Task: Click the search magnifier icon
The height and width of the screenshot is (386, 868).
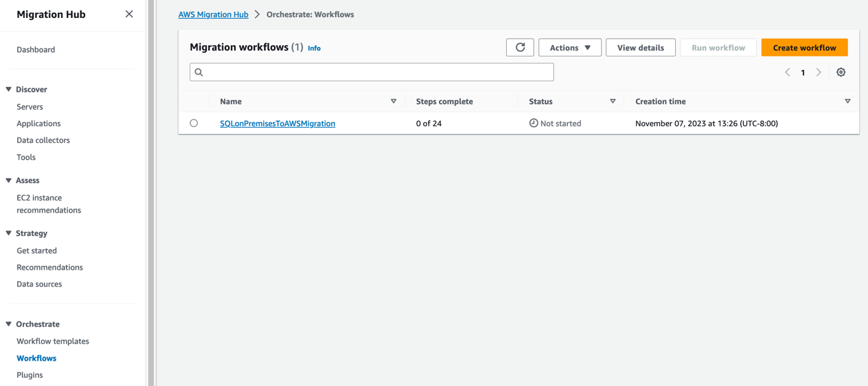Action: [x=199, y=72]
